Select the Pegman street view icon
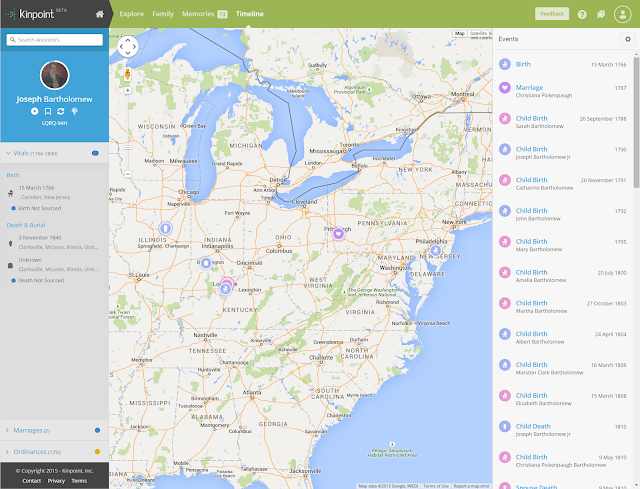 point(127,74)
